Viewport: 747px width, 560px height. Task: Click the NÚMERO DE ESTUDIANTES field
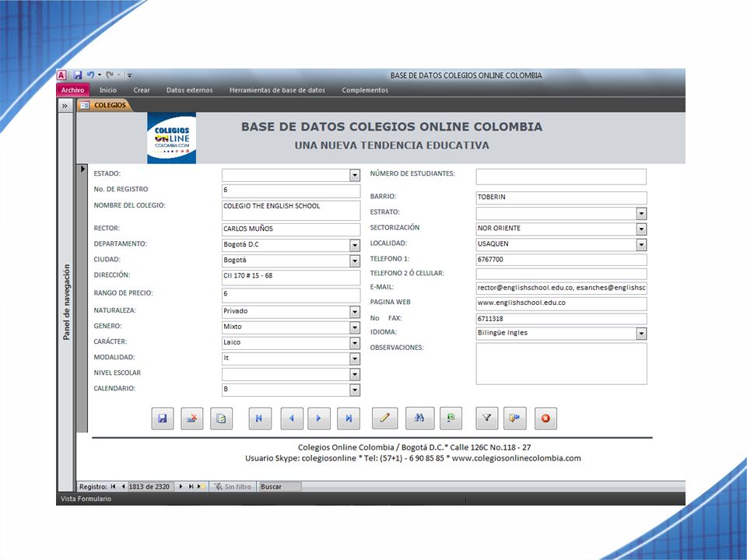561,177
